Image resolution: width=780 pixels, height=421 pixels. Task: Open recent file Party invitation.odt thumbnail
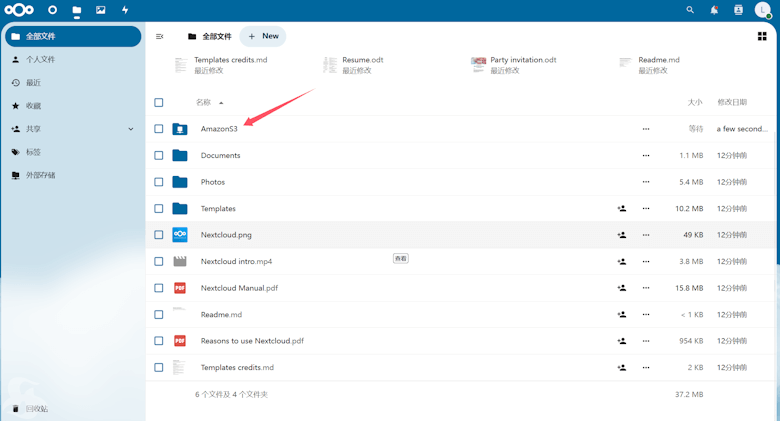479,64
